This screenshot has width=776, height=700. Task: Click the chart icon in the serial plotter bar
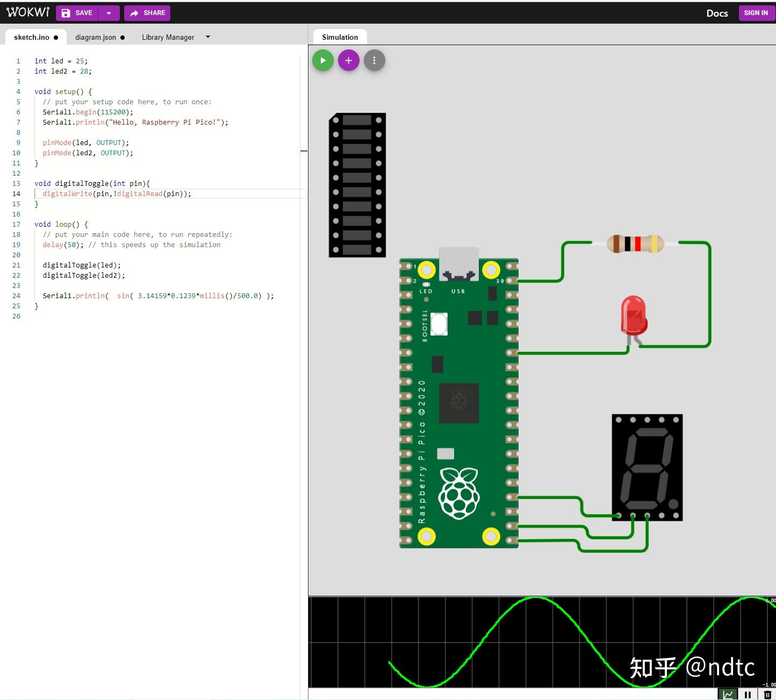point(728,695)
